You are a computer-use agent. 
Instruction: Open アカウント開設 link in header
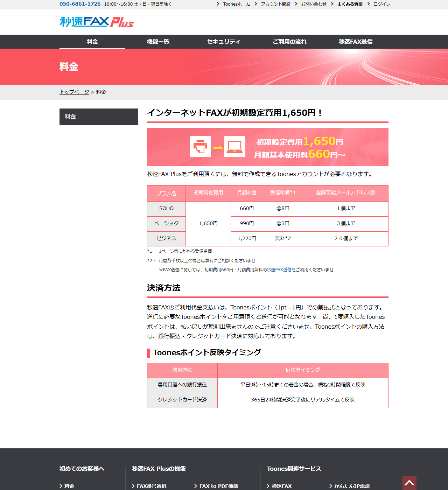pyautogui.click(x=275, y=4)
